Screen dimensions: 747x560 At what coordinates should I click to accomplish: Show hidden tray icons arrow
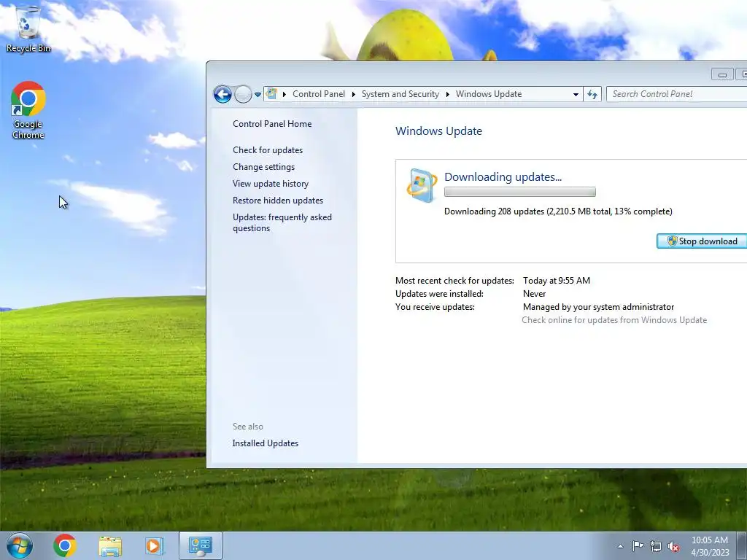tap(620, 546)
